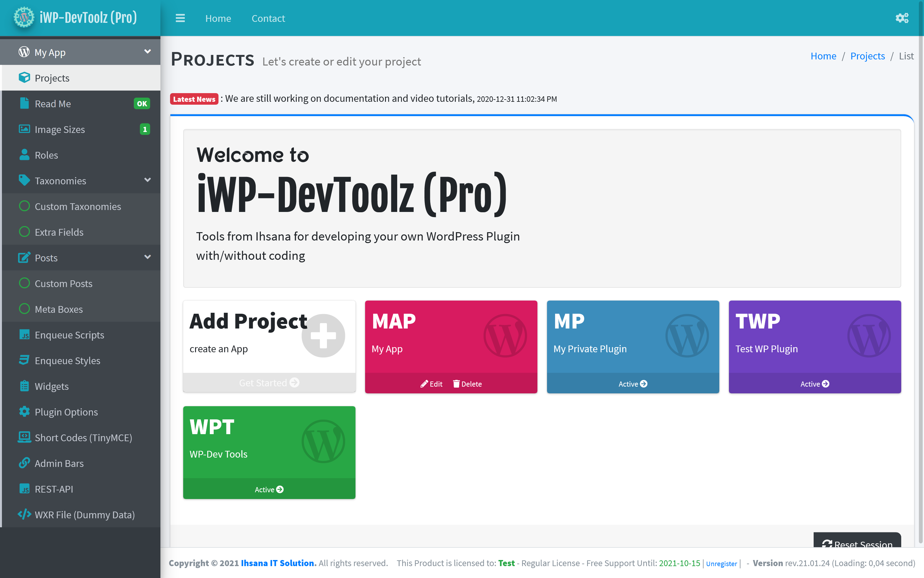Click the cube icon next to Projects
This screenshot has width=924, height=578.
(x=24, y=78)
